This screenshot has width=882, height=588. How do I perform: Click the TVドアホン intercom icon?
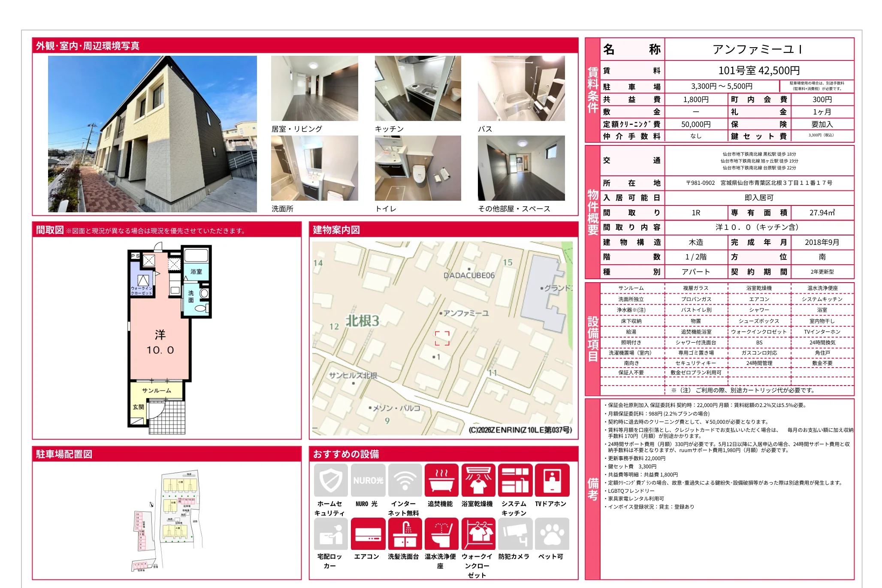coord(552,480)
